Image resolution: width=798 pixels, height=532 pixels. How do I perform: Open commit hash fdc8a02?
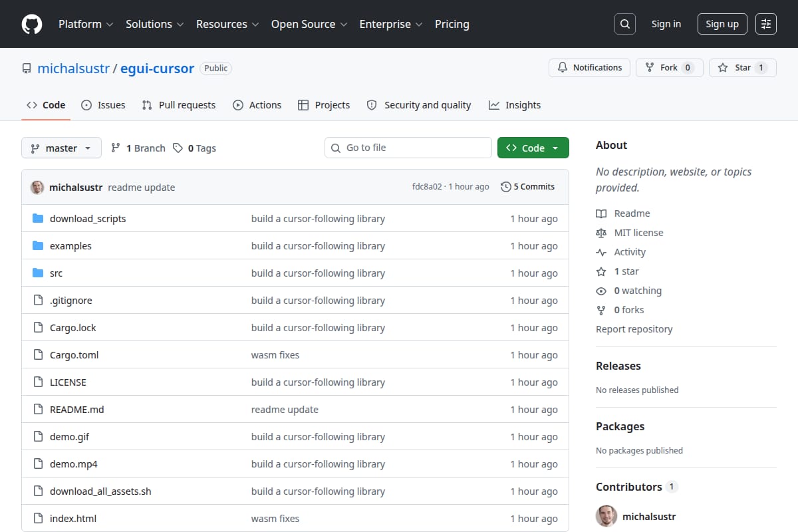click(x=427, y=187)
